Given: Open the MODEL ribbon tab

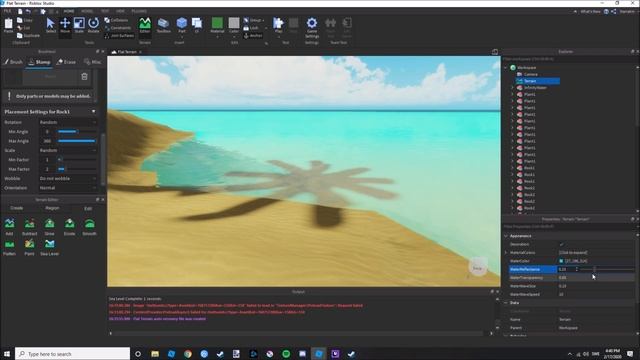Looking at the screenshot, I should (87, 11).
